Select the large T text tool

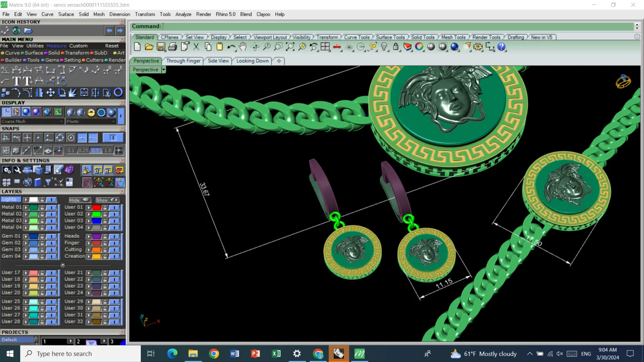(x=17, y=81)
